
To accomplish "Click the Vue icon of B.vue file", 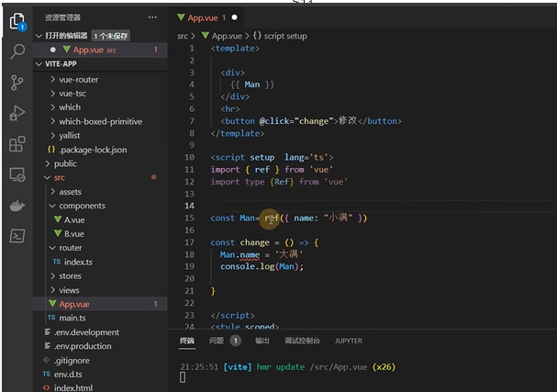I will coord(58,233).
